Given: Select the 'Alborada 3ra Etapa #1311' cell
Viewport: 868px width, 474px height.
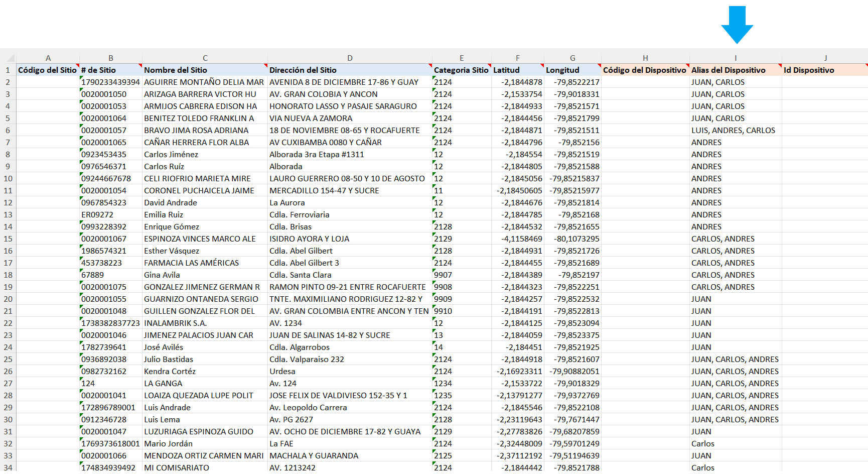Looking at the screenshot, I should click(x=350, y=154).
